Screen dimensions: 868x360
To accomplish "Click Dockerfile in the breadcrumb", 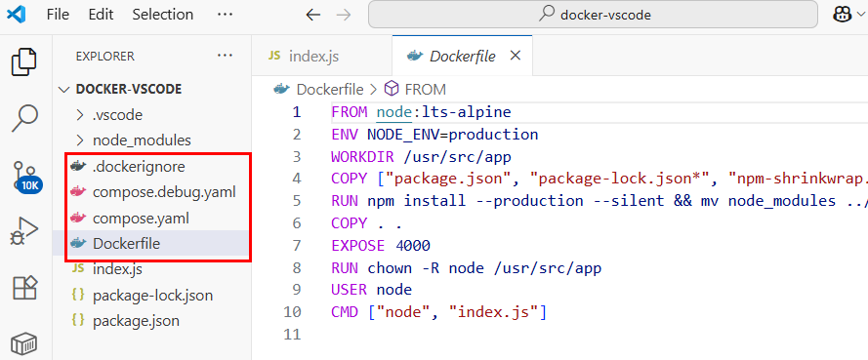I will (x=330, y=89).
